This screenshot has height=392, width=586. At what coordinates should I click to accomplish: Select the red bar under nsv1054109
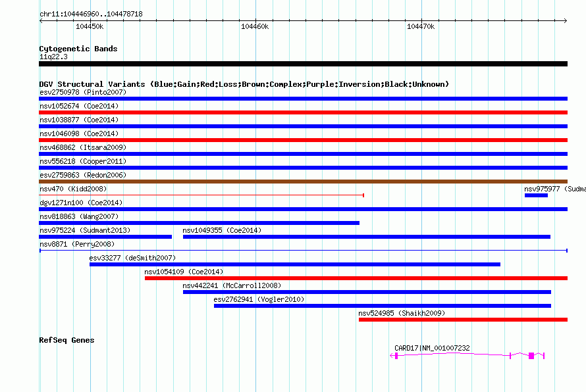[x=356, y=278]
